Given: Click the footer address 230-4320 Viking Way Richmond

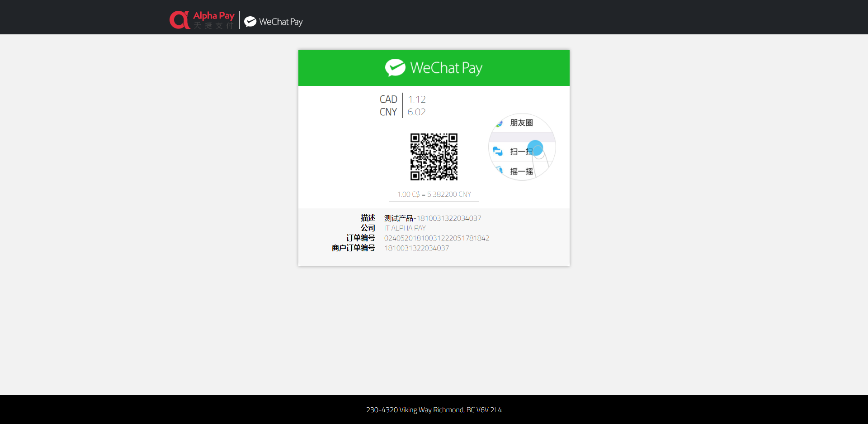Looking at the screenshot, I should coord(434,410).
